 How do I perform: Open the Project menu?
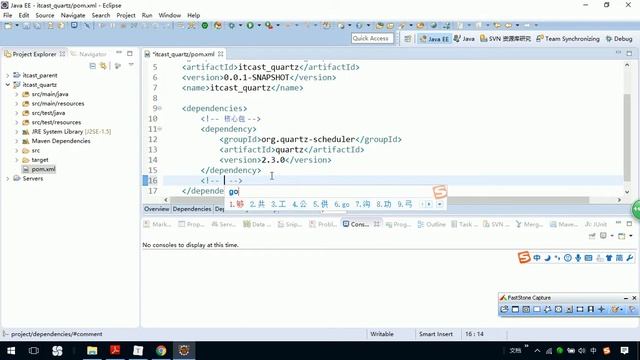tap(126, 15)
